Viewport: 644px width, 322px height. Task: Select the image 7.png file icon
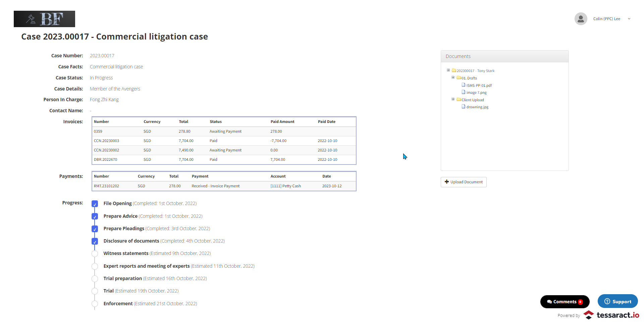click(464, 92)
